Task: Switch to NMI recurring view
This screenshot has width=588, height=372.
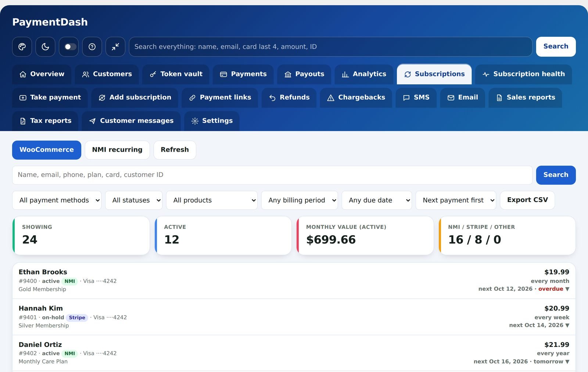Action: pyautogui.click(x=117, y=150)
